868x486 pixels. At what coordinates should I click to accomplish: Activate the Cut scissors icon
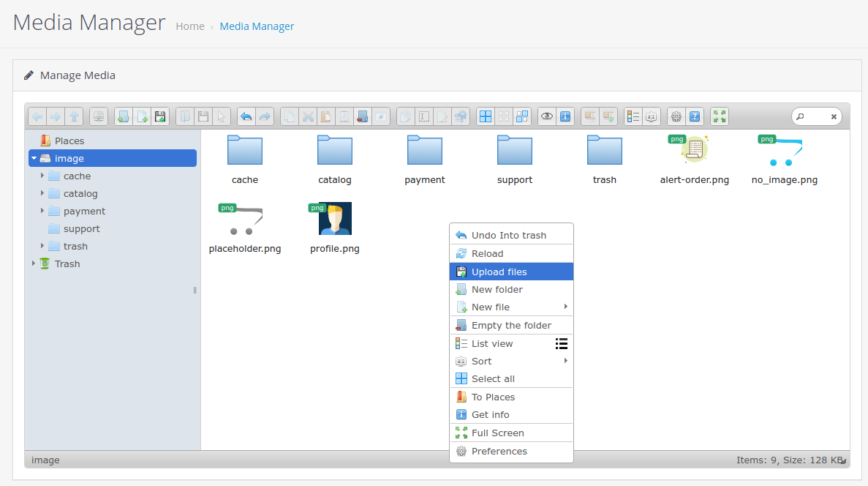tap(309, 116)
